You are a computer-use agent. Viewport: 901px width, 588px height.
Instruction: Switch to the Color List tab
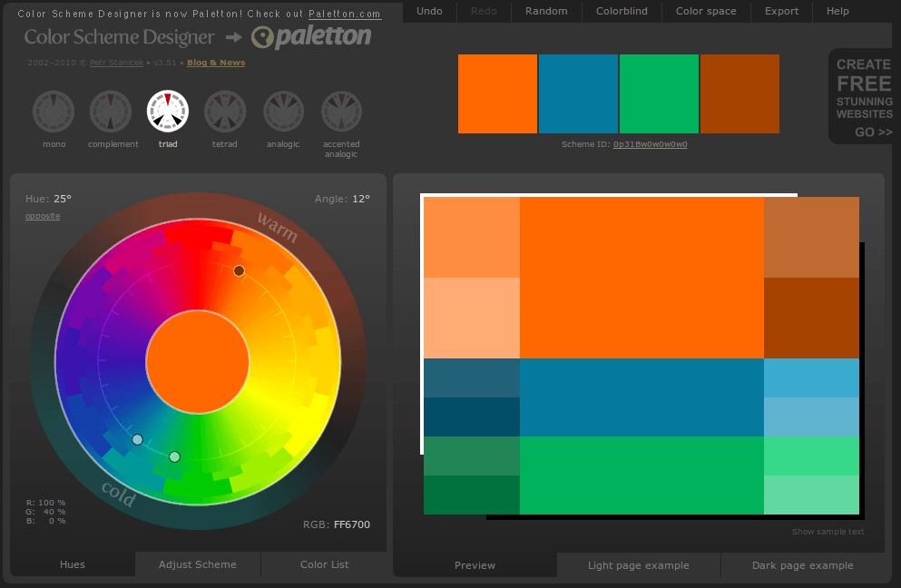[x=324, y=564]
